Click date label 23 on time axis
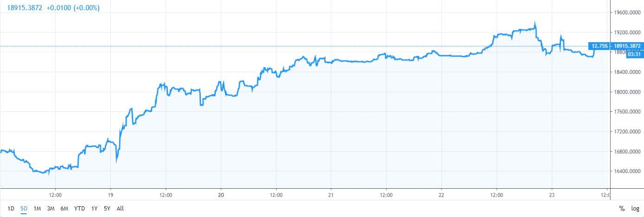 552,195
